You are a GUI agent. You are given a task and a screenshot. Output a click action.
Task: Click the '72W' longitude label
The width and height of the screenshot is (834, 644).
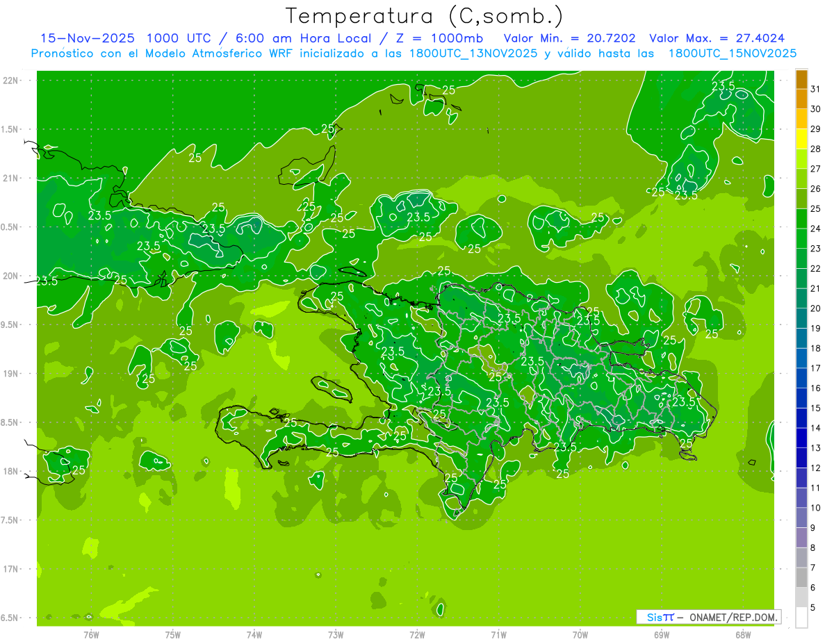(417, 635)
